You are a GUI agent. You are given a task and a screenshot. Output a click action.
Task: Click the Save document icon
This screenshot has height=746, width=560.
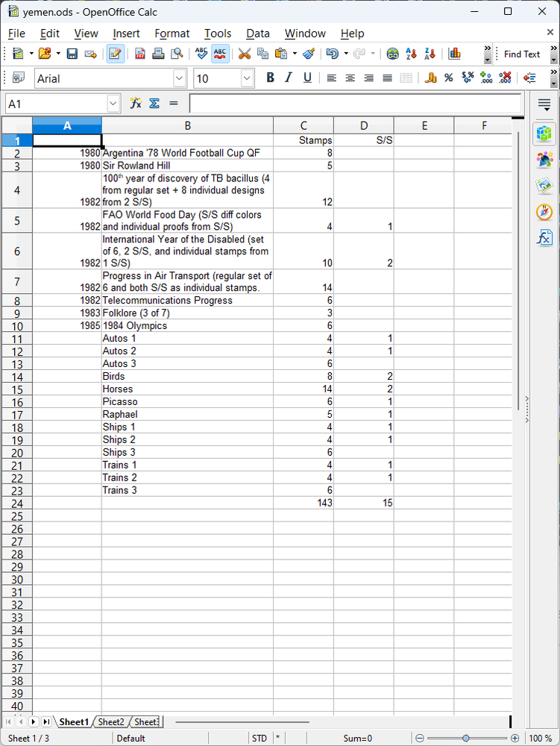tap(72, 54)
